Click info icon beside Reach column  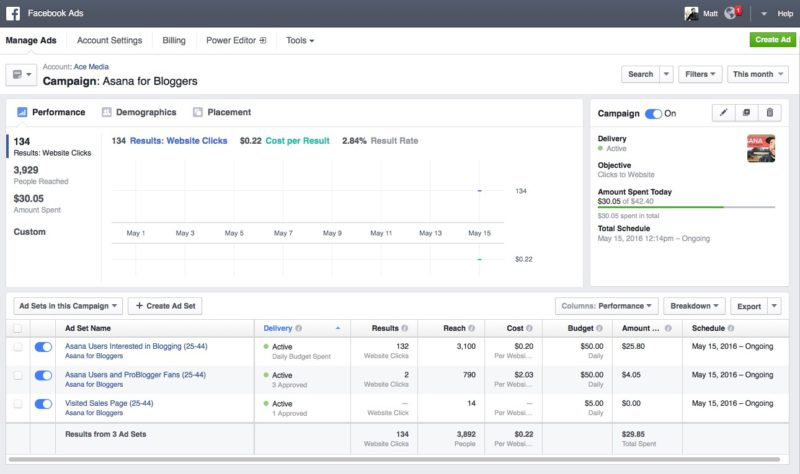[471, 329]
